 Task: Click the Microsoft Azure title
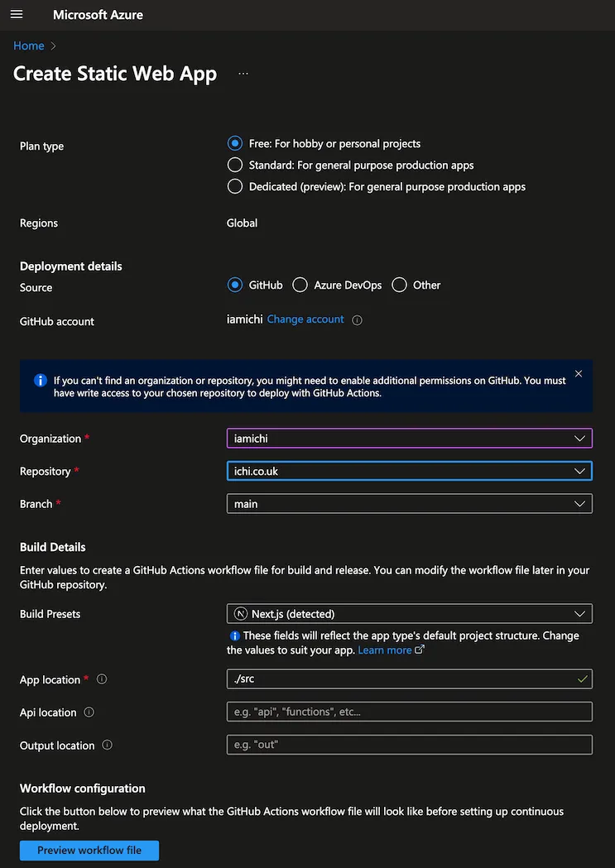pos(98,15)
